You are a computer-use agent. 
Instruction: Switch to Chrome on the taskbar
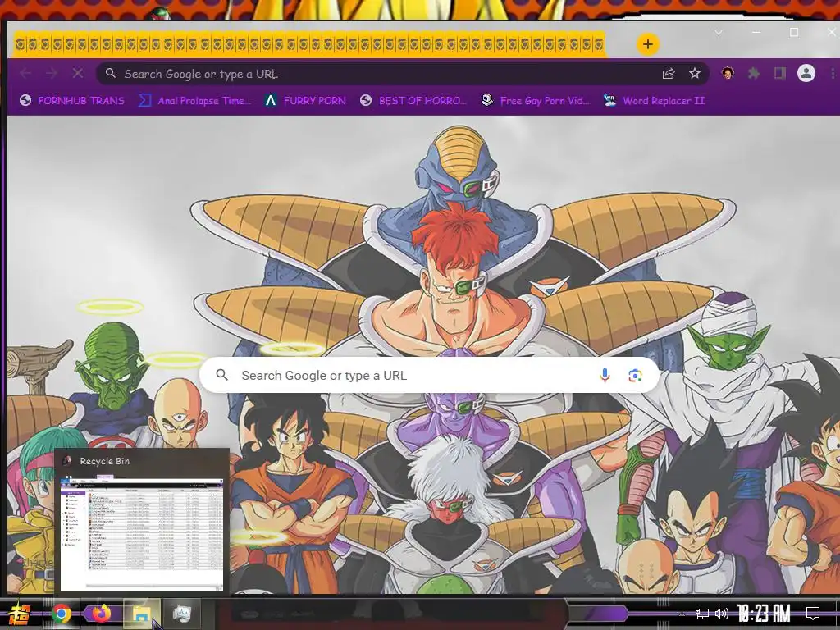(x=61, y=614)
